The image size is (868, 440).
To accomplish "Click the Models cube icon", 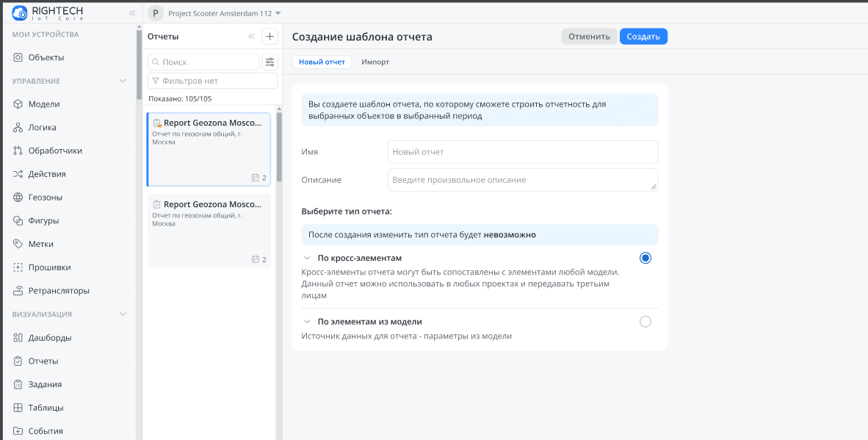I will [x=18, y=104].
